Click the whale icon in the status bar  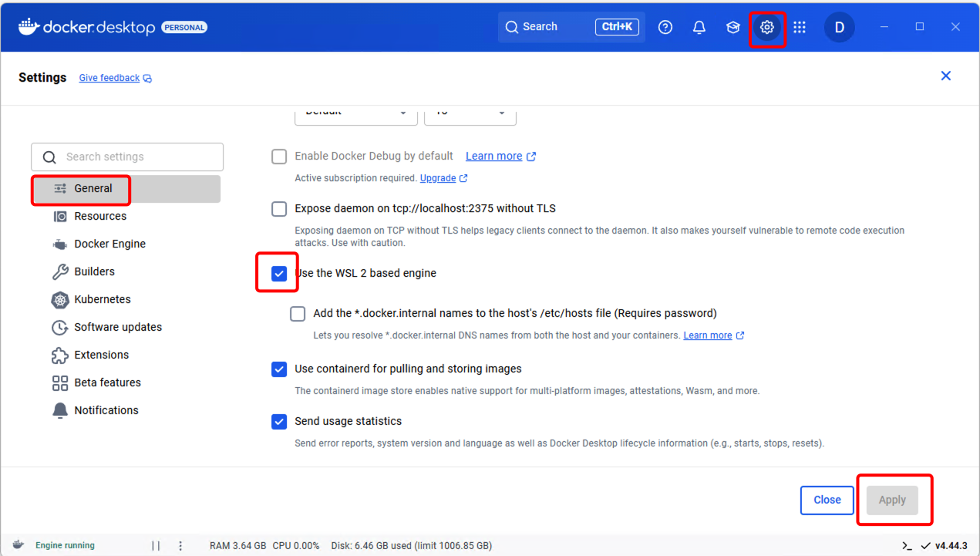18,545
